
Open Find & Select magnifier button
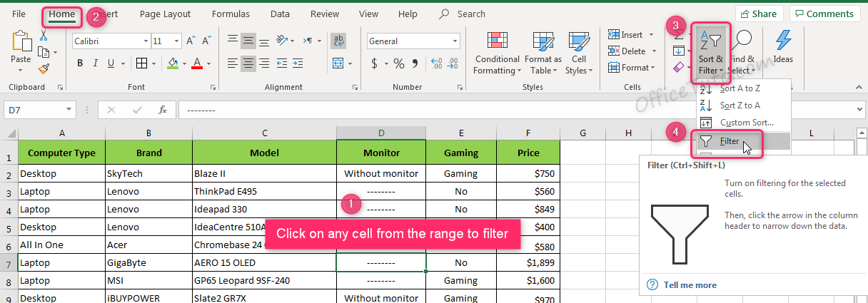(x=741, y=52)
